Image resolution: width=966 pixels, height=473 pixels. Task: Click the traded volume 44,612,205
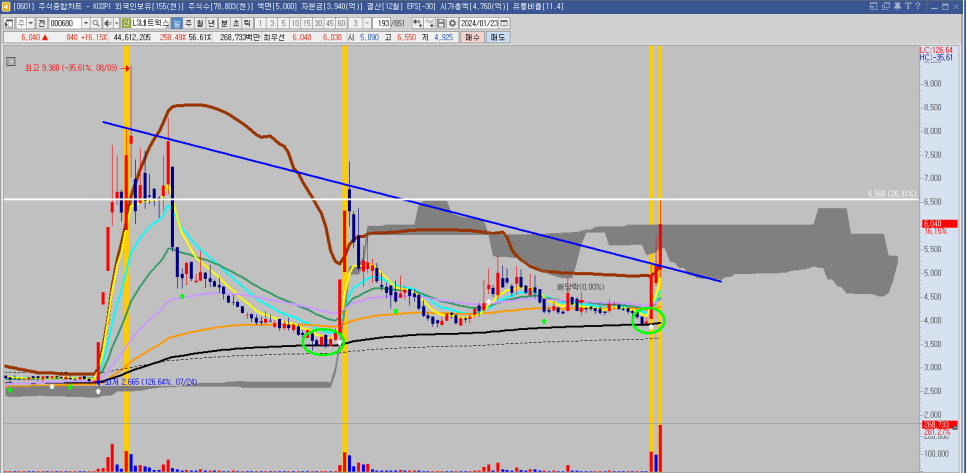click(132, 37)
